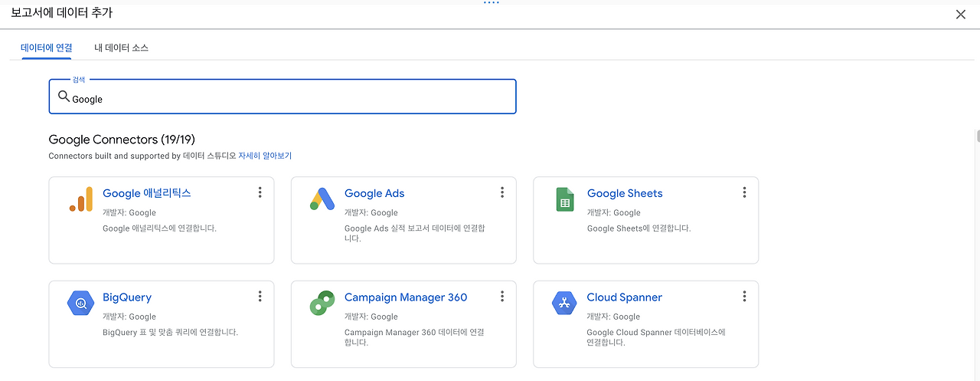The image size is (980, 381).
Task: Select the Cloud Spanner connector title
Action: 625,297
